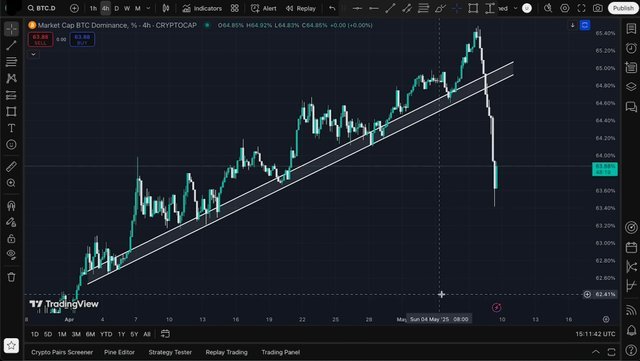Select the trend line tool in left sidebar
This screenshot has height=361, width=640.
pos(11,45)
